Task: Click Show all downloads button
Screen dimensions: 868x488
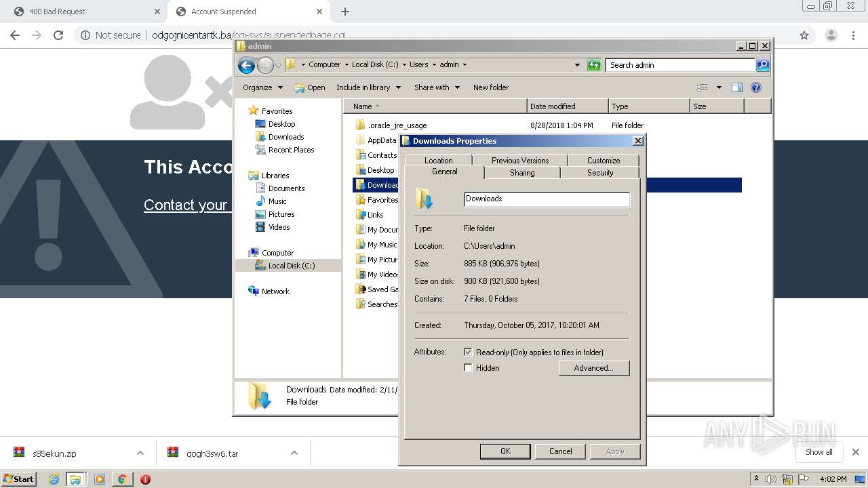Action: click(x=819, y=452)
